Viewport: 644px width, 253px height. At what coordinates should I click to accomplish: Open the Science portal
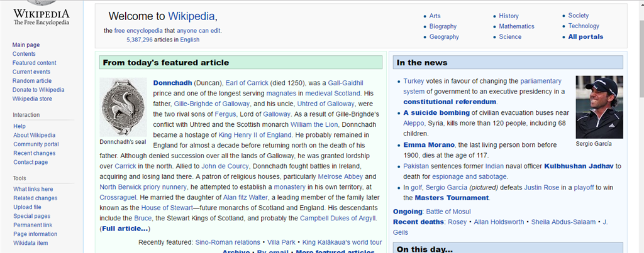coord(510,37)
